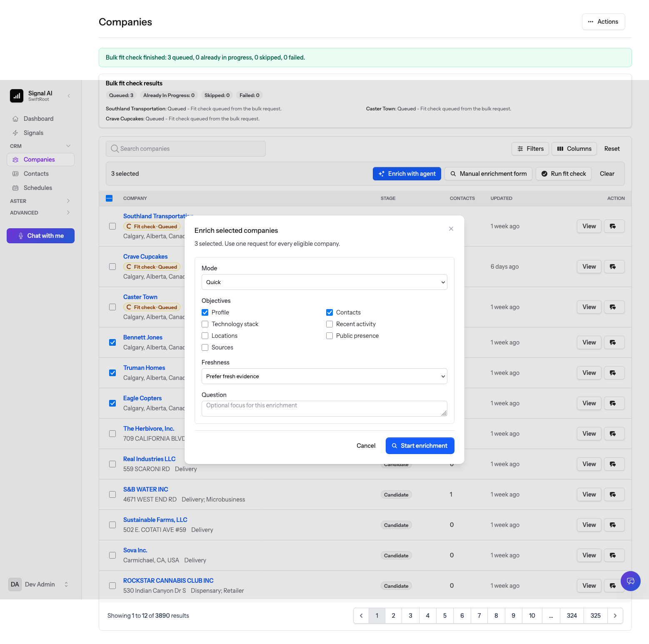Click Chat with me button
The image size is (649, 644).
pyautogui.click(x=40, y=236)
